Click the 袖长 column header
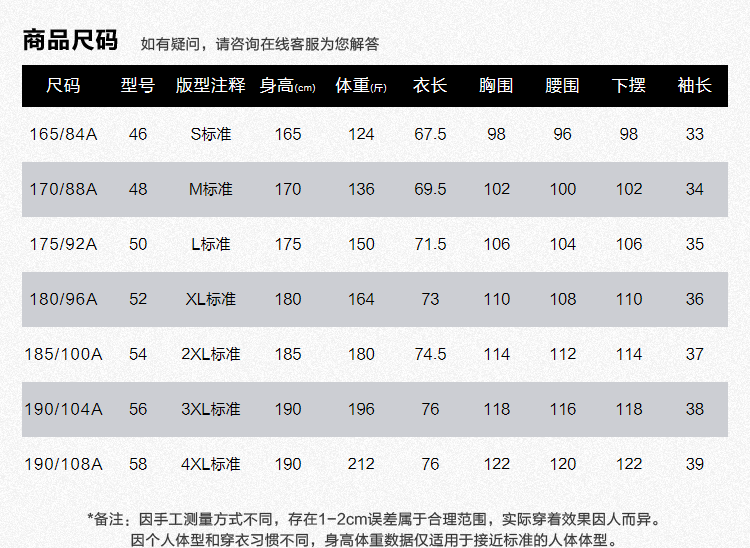Viewport: 750px width, 548px height. (694, 86)
